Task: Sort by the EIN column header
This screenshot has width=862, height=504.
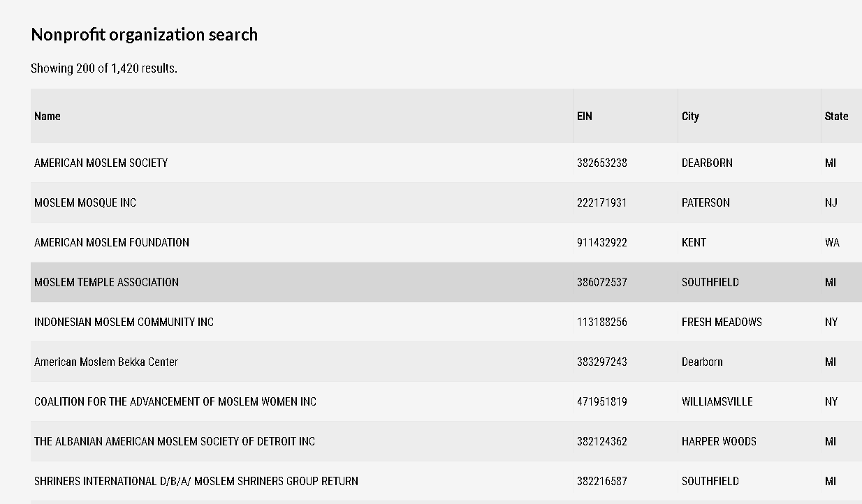Action: [585, 116]
